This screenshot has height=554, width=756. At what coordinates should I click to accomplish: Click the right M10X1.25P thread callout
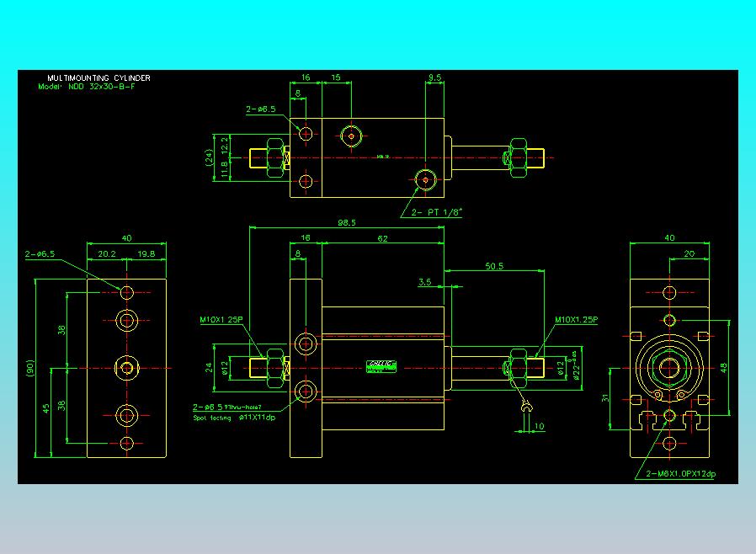point(576,320)
